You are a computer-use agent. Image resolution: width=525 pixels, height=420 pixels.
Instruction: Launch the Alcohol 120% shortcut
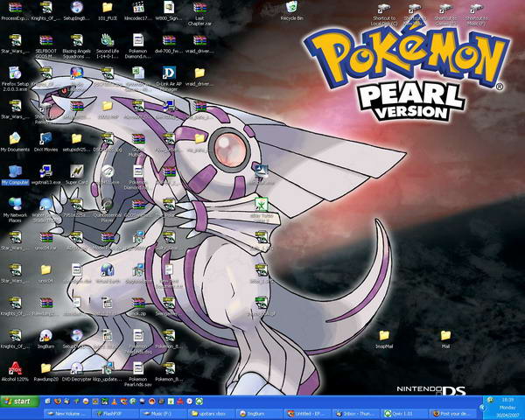(x=15, y=371)
